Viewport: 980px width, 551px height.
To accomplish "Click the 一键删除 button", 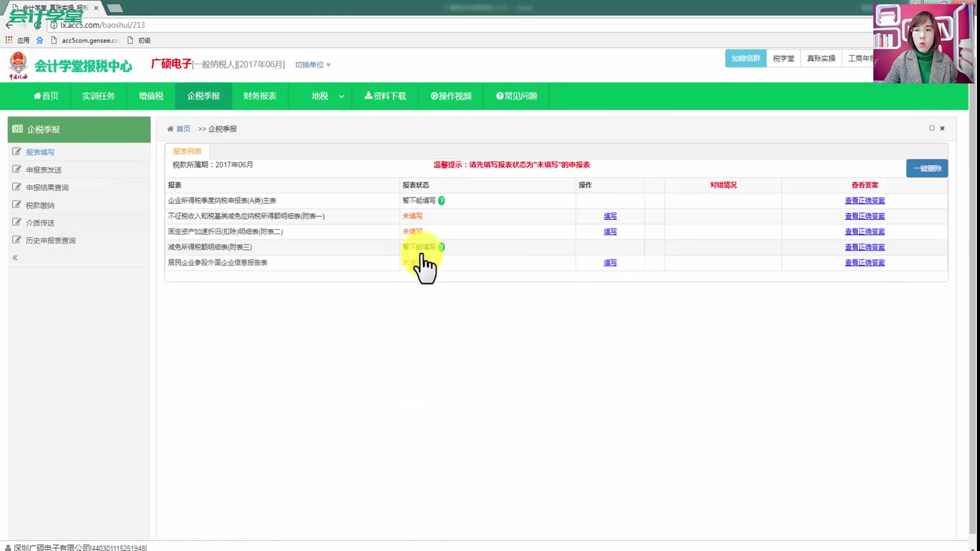I will [926, 168].
